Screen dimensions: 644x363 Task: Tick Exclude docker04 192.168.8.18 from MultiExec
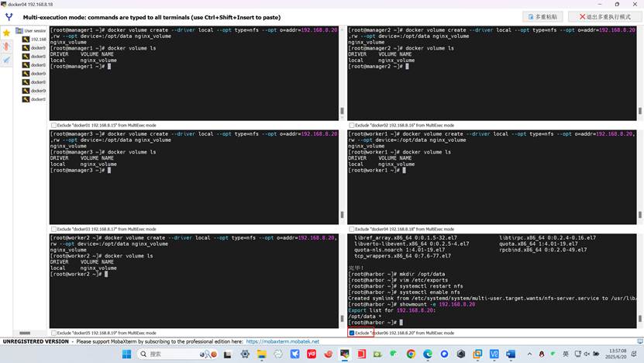click(x=352, y=230)
